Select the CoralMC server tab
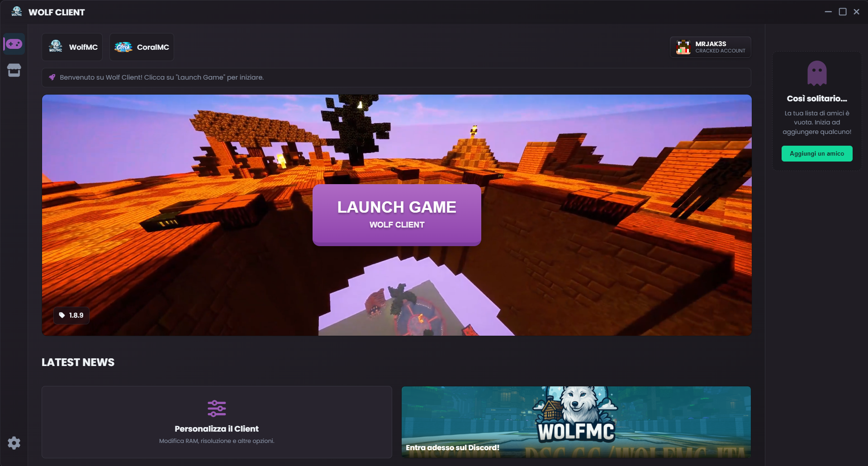Image resolution: width=868 pixels, height=466 pixels. pos(142,47)
